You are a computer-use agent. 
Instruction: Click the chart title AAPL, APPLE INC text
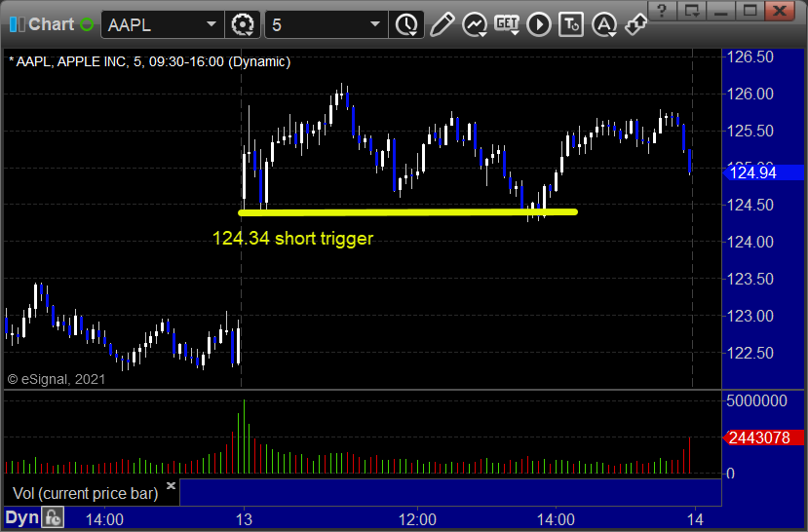149,61
